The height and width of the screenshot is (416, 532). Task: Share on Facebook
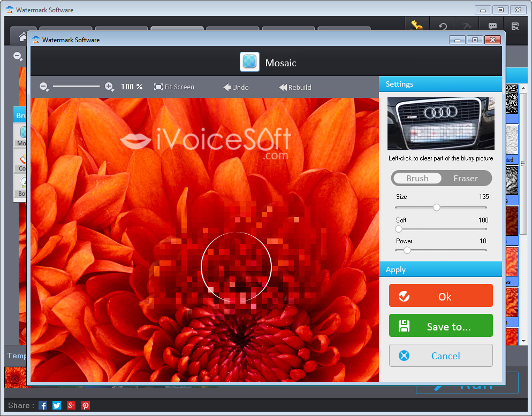tap(43, 405)
